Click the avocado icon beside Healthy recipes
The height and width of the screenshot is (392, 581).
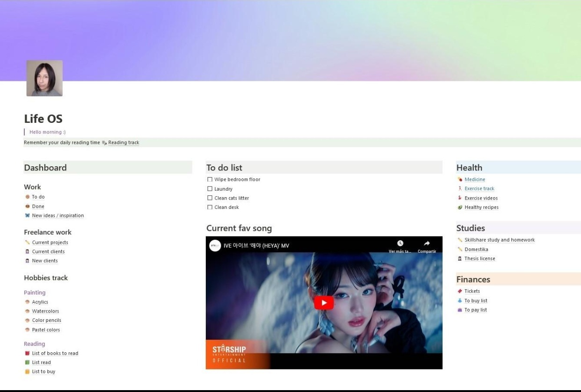tap(460, 207)
